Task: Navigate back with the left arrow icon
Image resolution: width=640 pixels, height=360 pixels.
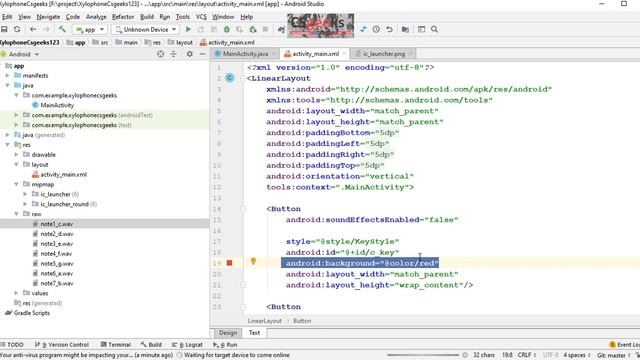Action: point(33,29)
